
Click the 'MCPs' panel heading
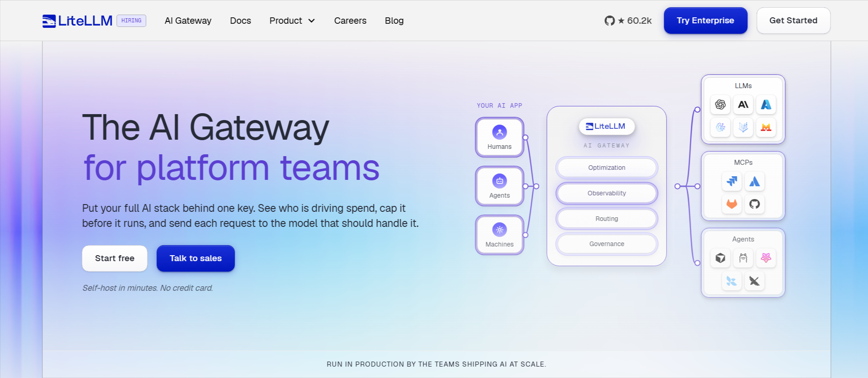[x=743, y=163]
